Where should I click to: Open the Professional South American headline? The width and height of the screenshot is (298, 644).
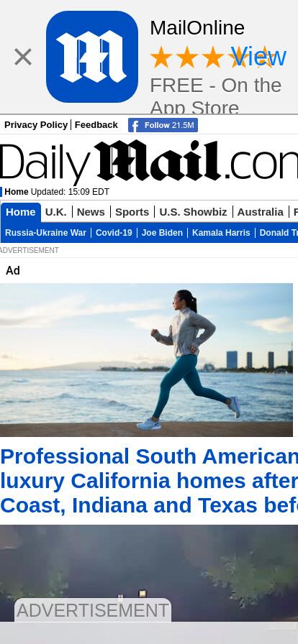pyautogui.click(x=149, y=481)
